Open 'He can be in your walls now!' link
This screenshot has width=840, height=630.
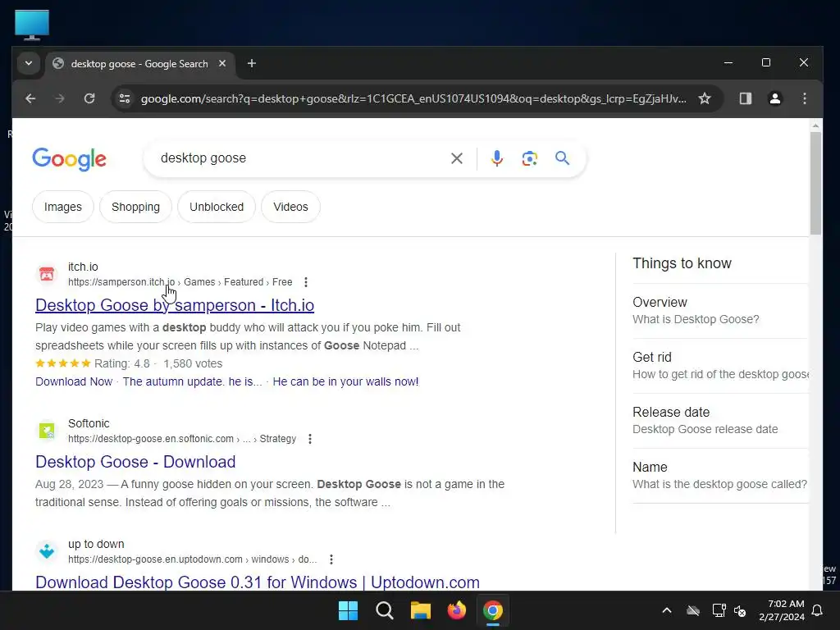pos(345,381)
